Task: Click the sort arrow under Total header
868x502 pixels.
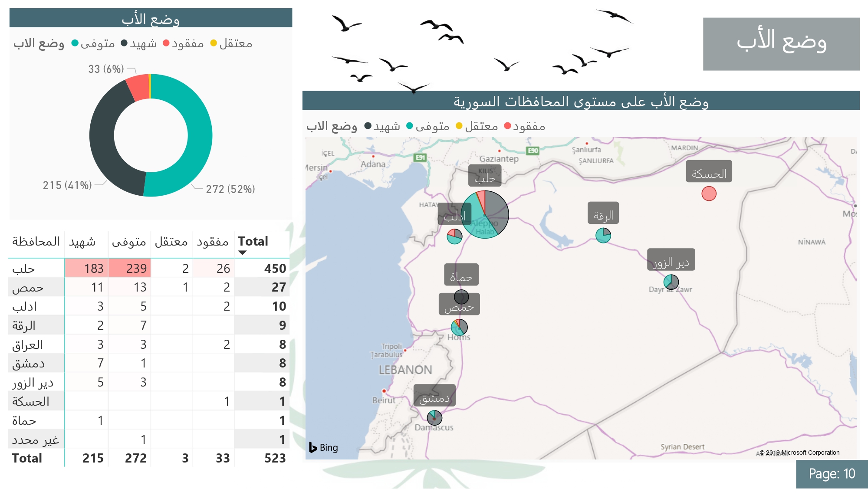Action: click(242, 253)
